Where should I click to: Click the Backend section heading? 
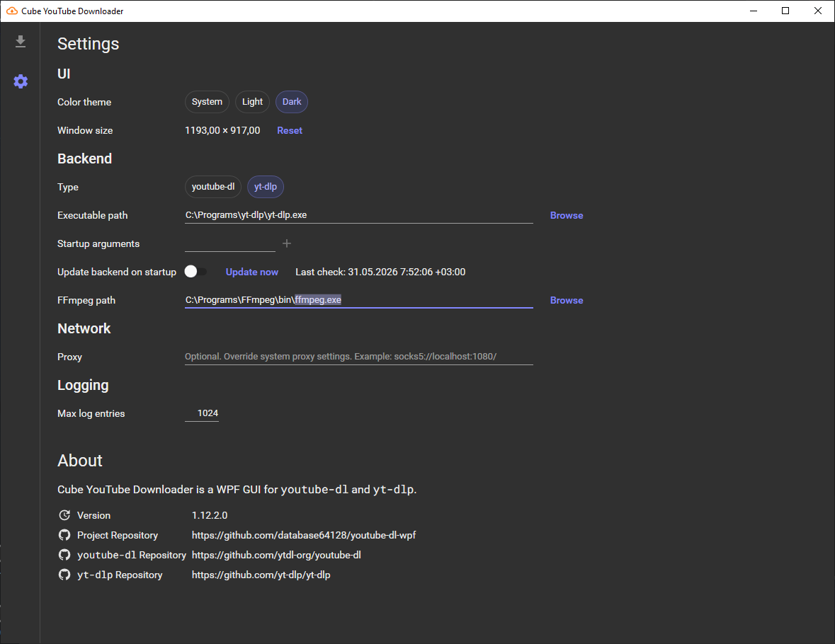point(85,159)
